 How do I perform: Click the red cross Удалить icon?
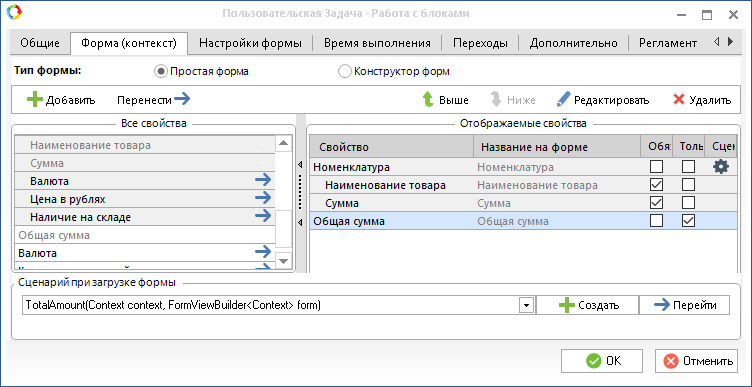678,100
